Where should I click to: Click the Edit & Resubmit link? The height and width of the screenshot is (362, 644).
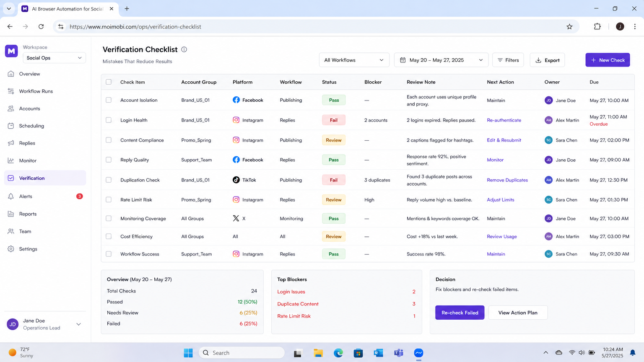[504, 140]
